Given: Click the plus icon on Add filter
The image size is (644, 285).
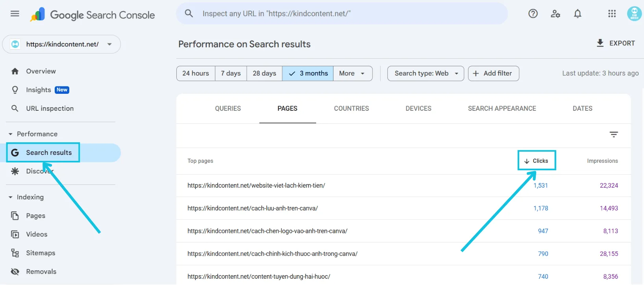Looking at the screenshot, I should pos(476,73).
